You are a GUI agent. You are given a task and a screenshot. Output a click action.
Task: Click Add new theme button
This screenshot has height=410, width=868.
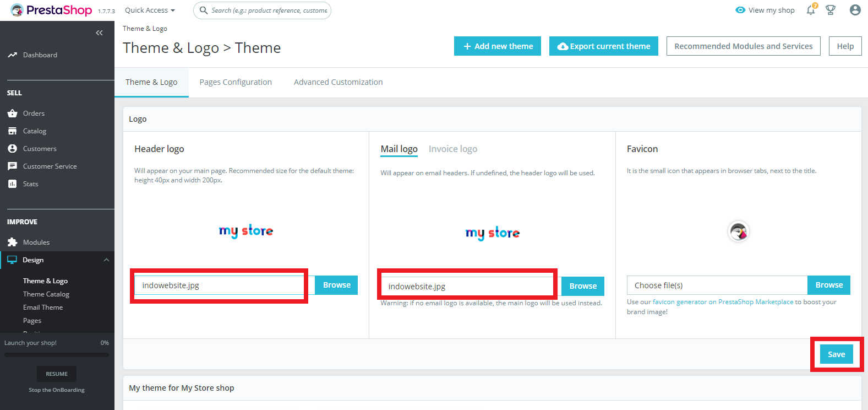tap(498, 46)
